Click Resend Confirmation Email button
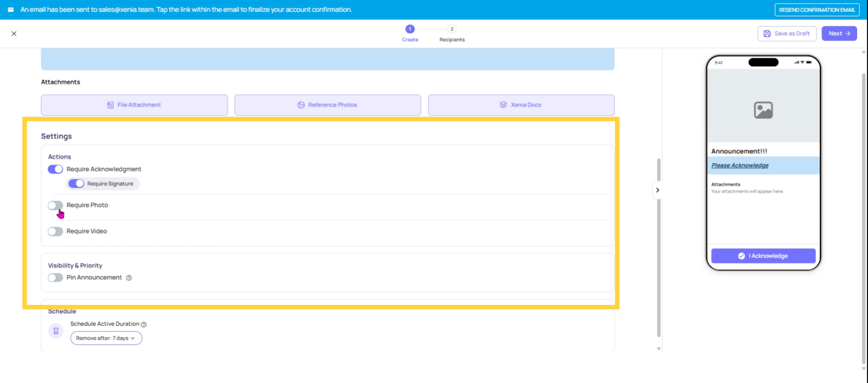The height and width of the screenshot is (383, 868). 817,10
